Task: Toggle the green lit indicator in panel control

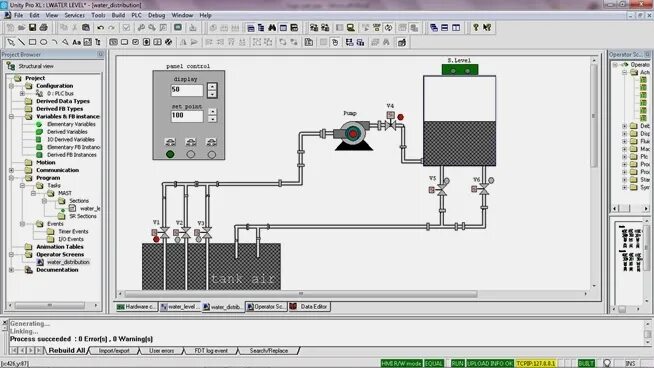Action: coord(170,154)
